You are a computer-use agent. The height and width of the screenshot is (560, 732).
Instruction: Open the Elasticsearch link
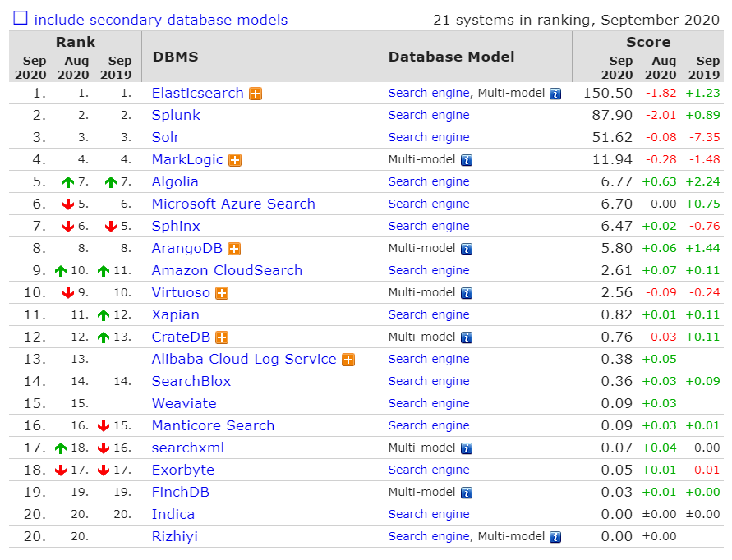point(197,93)
